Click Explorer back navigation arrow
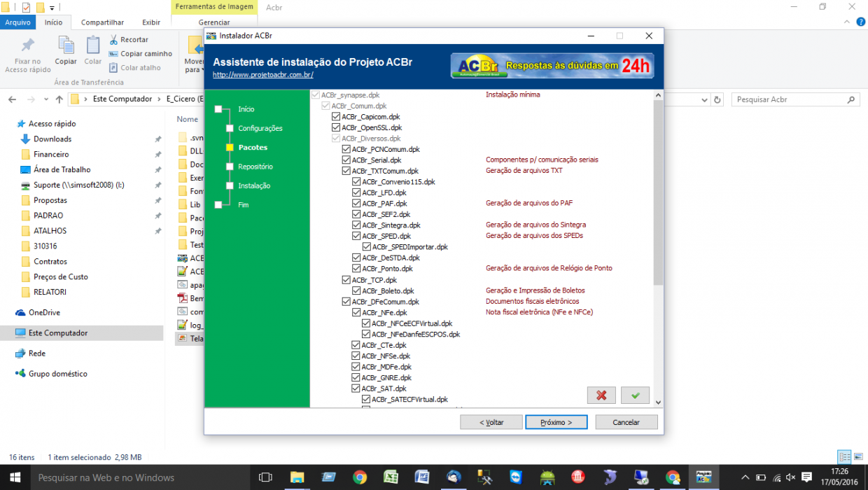The image size is (868, 490). pyautogui.click(x=13, y=99)
